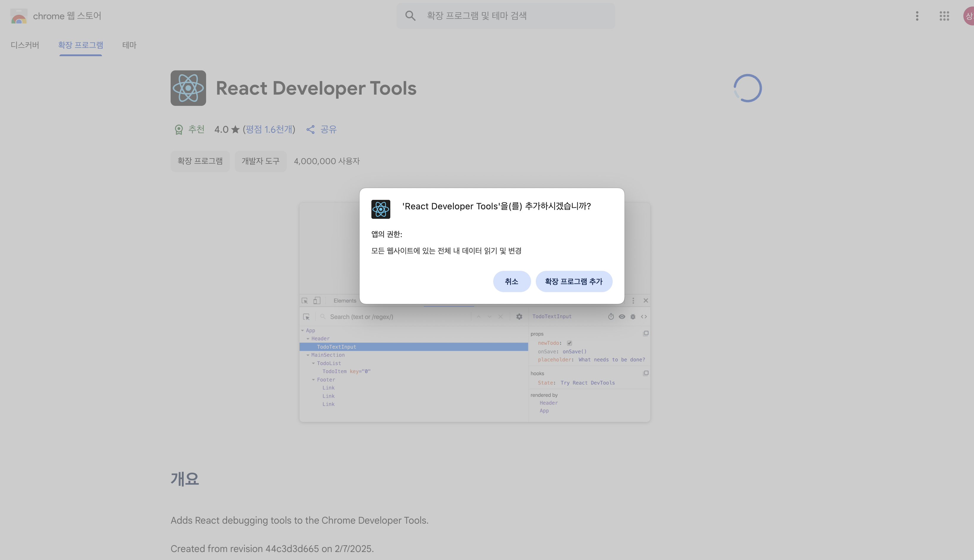Toggle the newTodo checkbox in props
The height and width of the screenshot is (560, 974).
point(569,343)
